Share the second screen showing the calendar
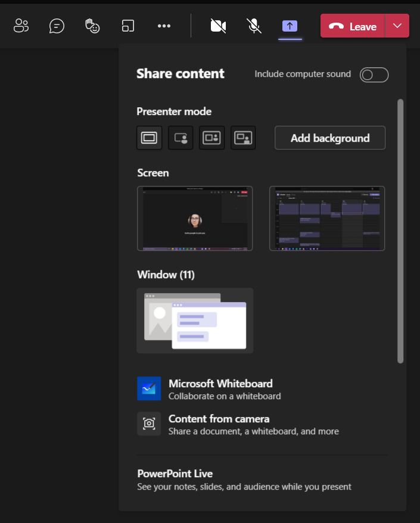 [327, 219]
